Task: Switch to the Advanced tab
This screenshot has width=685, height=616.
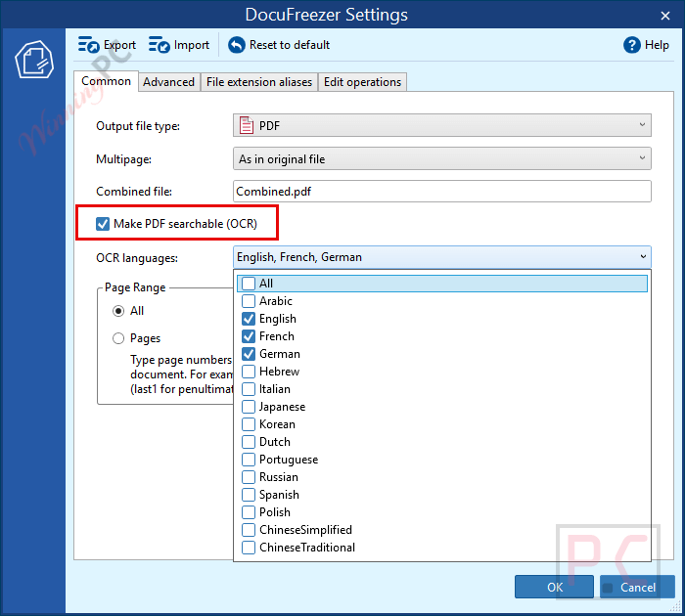Action: (x=168, y=82)
